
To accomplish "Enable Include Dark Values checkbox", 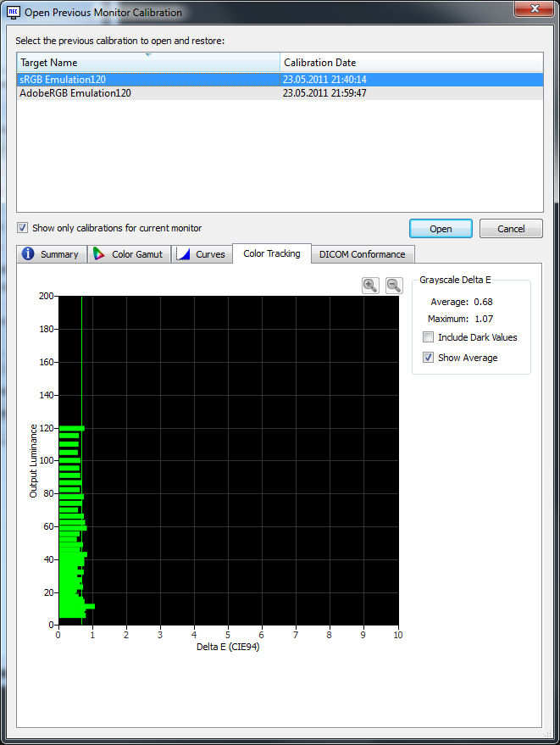I will 429,337.
